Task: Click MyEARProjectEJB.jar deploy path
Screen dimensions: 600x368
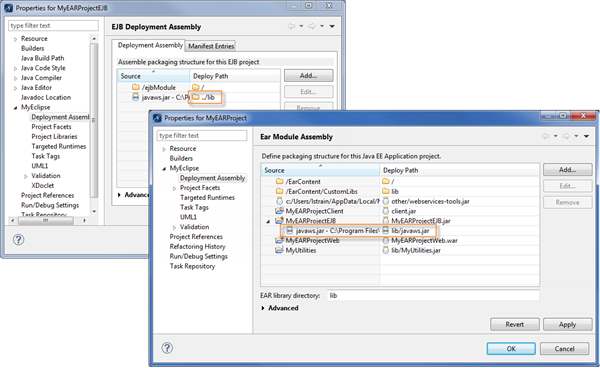Action: [x=421, y=221]
